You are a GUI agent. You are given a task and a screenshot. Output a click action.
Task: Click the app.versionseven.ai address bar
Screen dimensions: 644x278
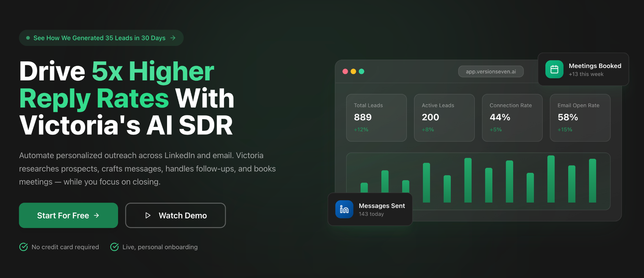click(x=491, y=71)
